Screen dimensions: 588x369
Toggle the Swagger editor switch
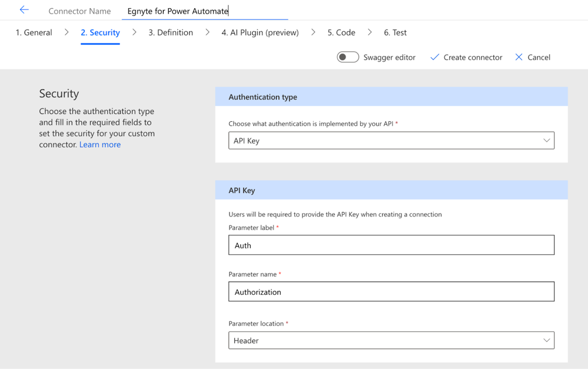[x=348, y=57]
